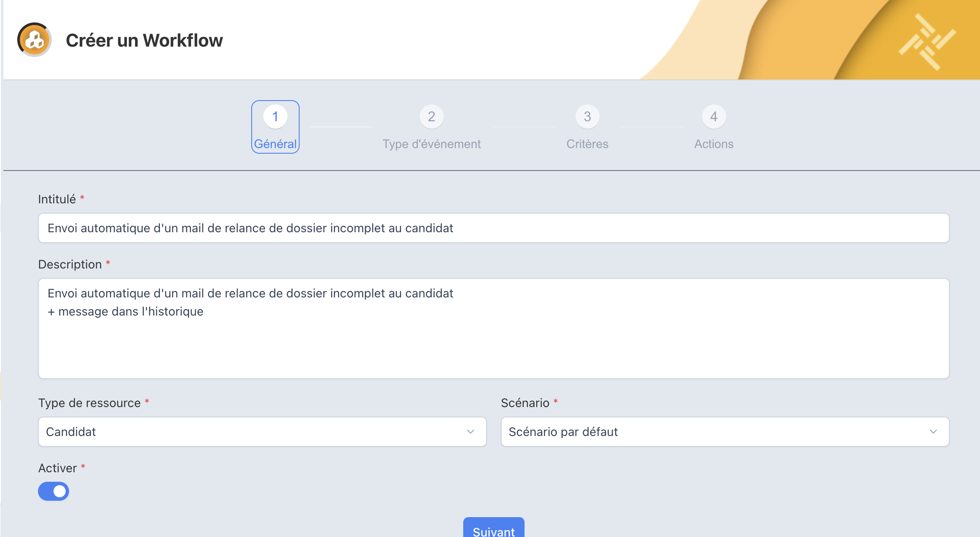The height and width of the screenshot is (537, 980).
Task: Click the Scénario field label
Action: [x=525, y=403]
